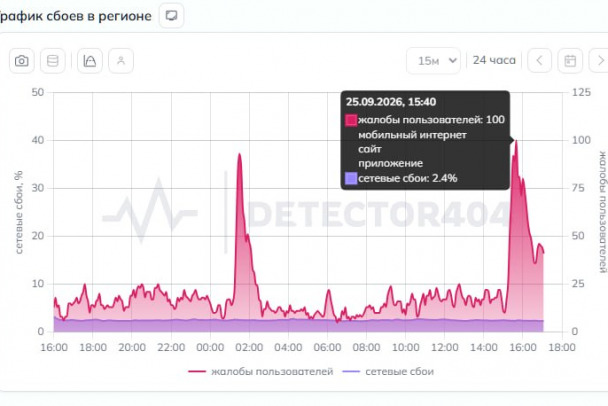Go to next period with right arrow
Image resolution: width=608 pixels, height=406 pixels.
point(600,60)
